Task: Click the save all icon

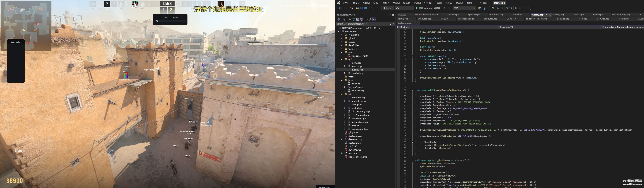Action: [365, 8]
